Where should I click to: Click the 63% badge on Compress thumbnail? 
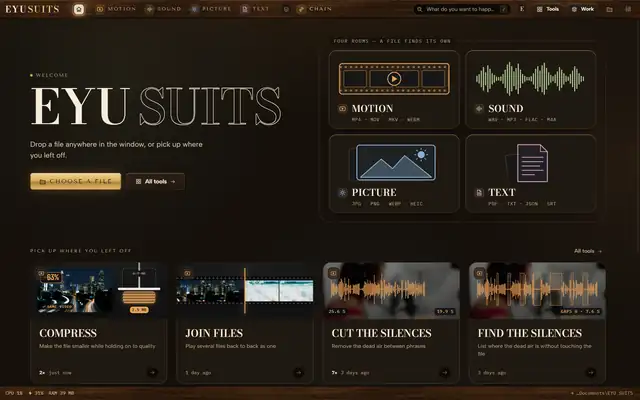53,277
